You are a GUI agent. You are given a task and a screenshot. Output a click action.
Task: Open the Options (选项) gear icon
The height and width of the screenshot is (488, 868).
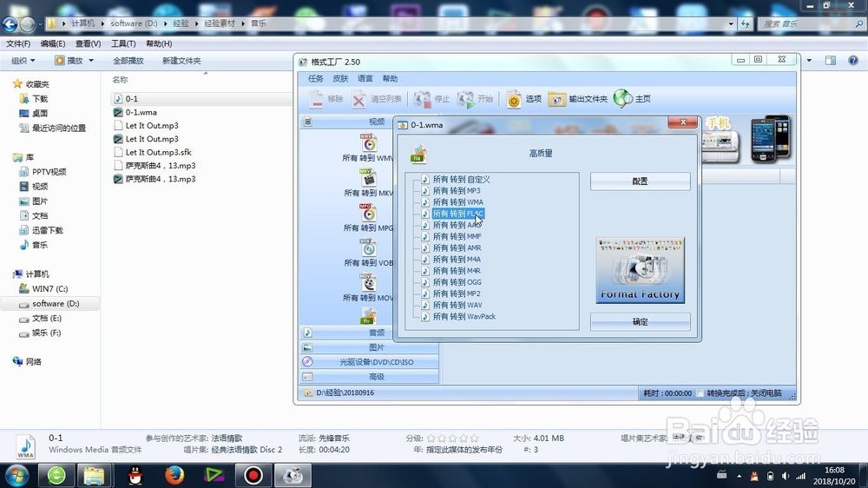514,99
